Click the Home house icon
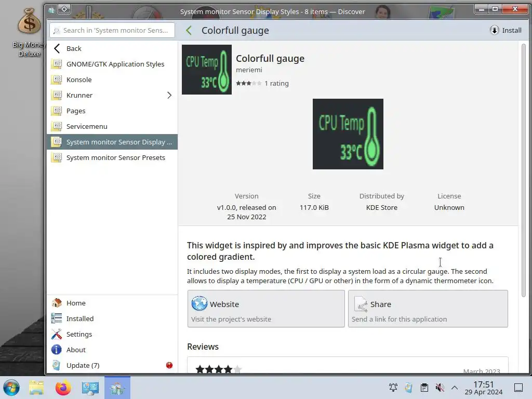This screenshot has height=399, width=532. [57, 303]
